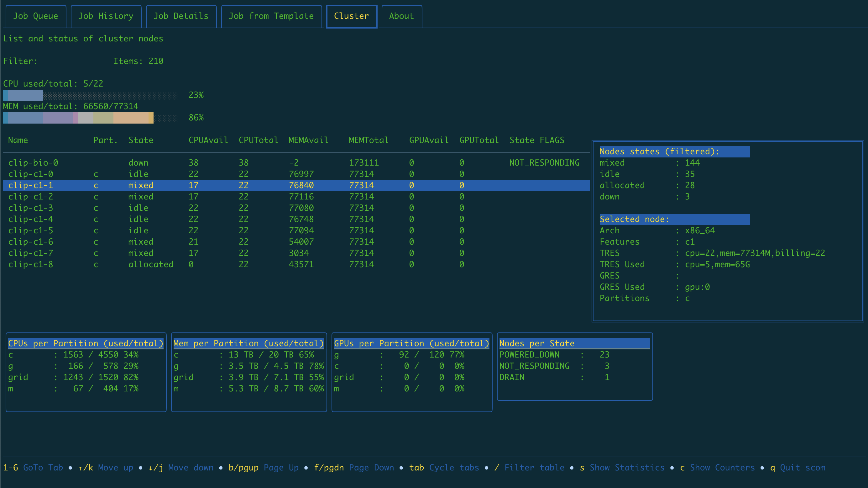This screenshot has width=868, height=488.
Task: Click the MEM usage colored bar
Action: tap(78, 118)
